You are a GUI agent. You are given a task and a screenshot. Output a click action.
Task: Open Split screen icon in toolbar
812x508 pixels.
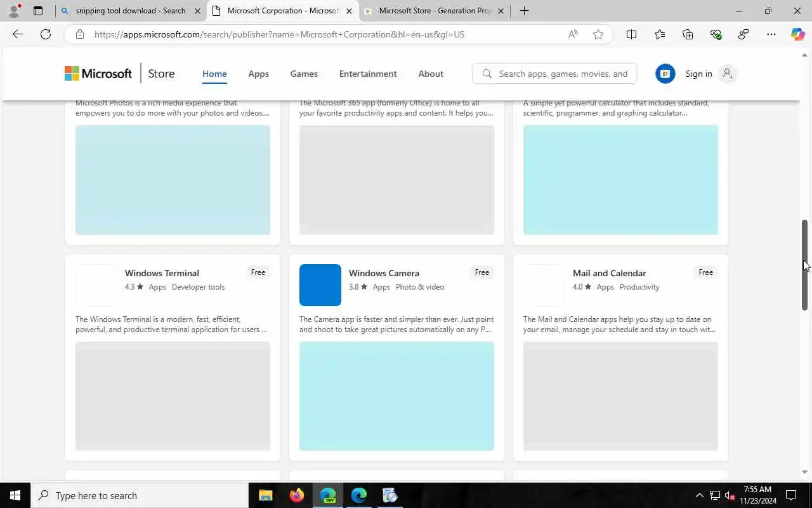coord(631,34)
